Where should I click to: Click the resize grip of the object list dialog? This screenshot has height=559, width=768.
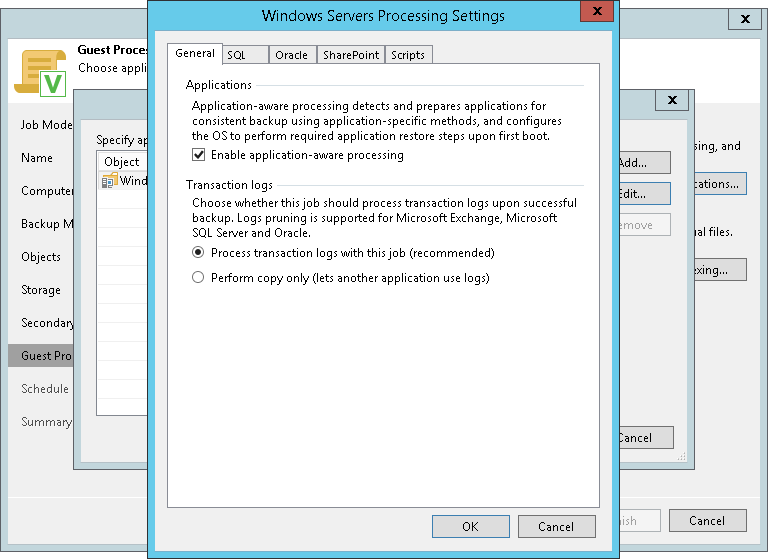click(681, 457)
